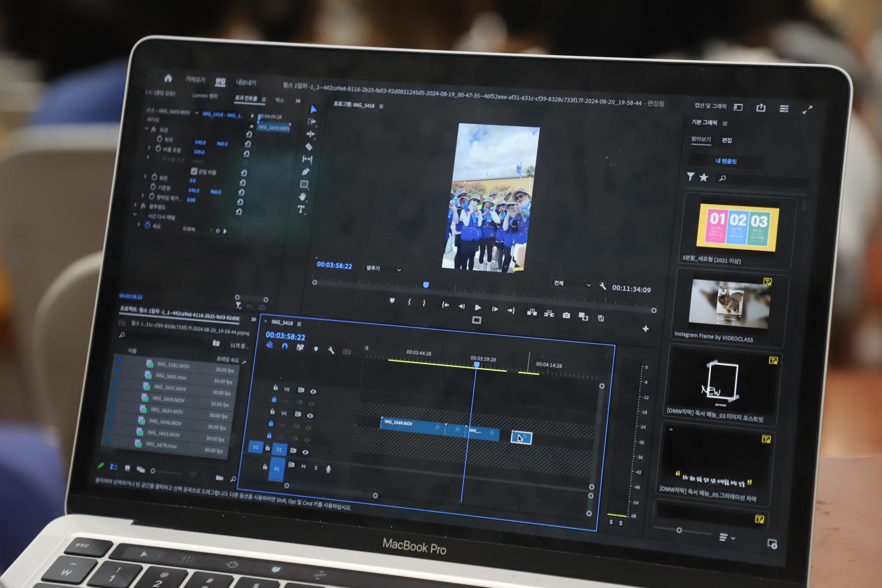Select the Hand tool
Viewport: 882px width, 588px height.
tap(302, 197)
